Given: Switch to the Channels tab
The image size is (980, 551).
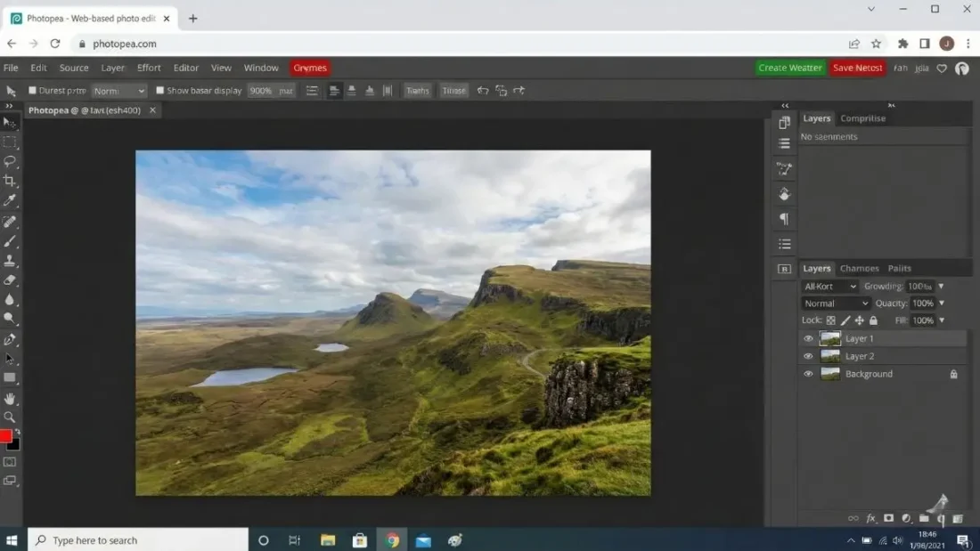Looking at the screenshot, I should 859,268.
